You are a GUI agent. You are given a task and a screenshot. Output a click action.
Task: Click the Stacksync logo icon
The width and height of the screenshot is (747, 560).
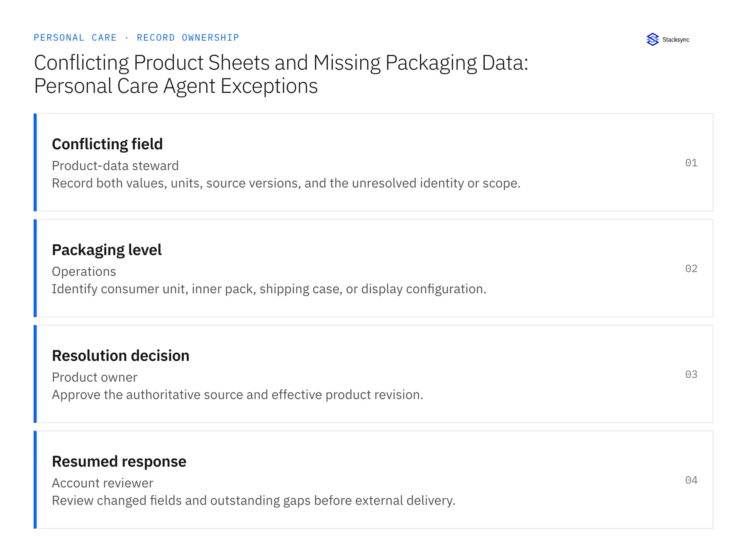click(x=652, y=39)
